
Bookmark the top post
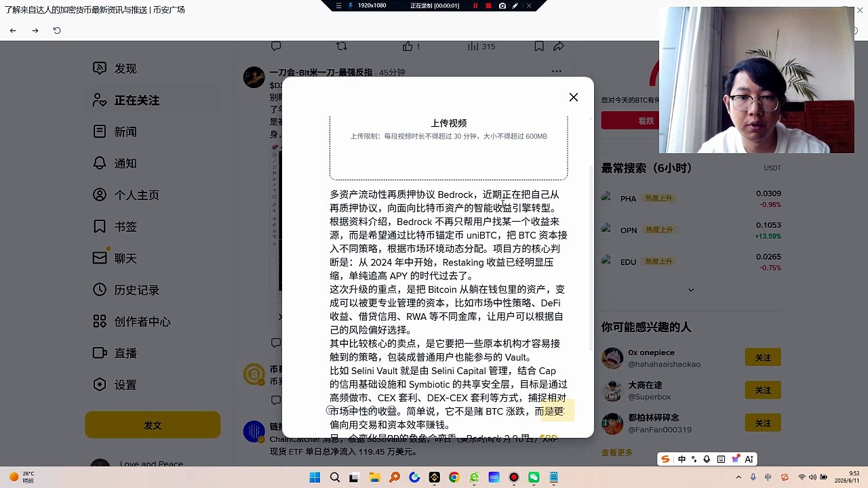point(539,46)
